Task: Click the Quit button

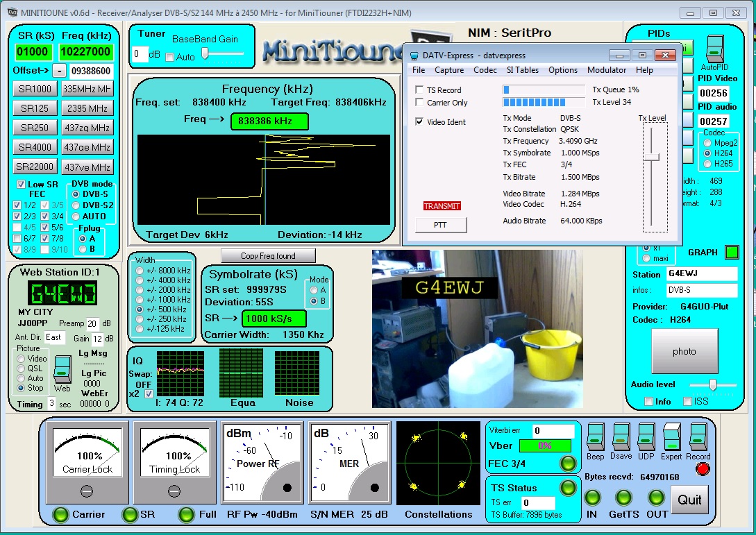Action: point(689,500)
